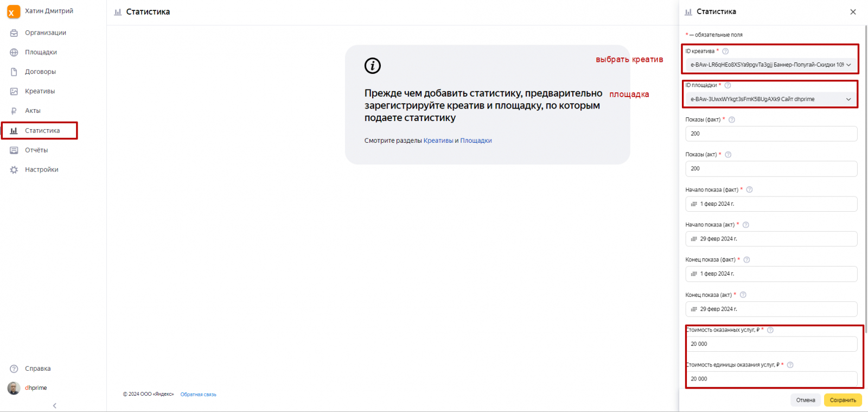This screenshot has height=412, width=868.
Task: Go to the Договоры section
Action: [40, 72]
